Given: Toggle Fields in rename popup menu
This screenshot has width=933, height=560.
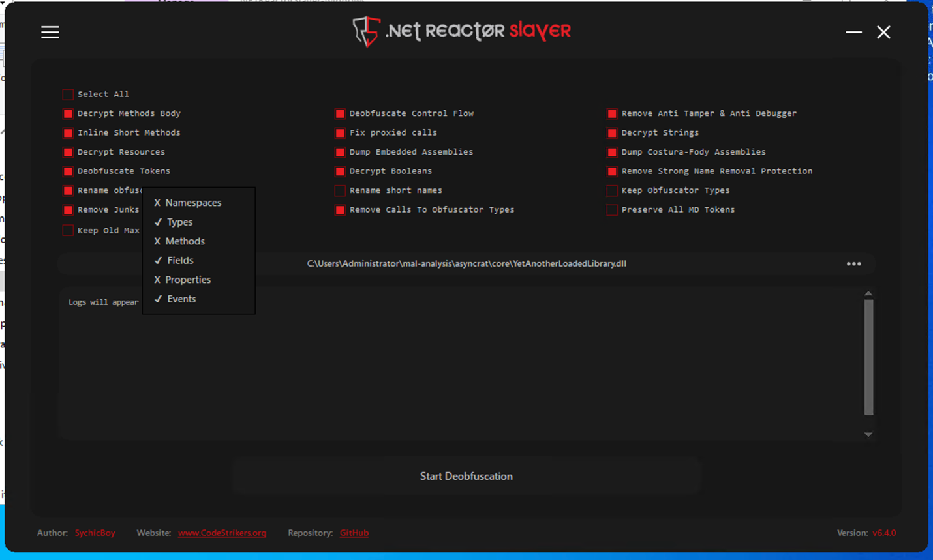Looking at the screenshot, I should (x=198, y=260).
